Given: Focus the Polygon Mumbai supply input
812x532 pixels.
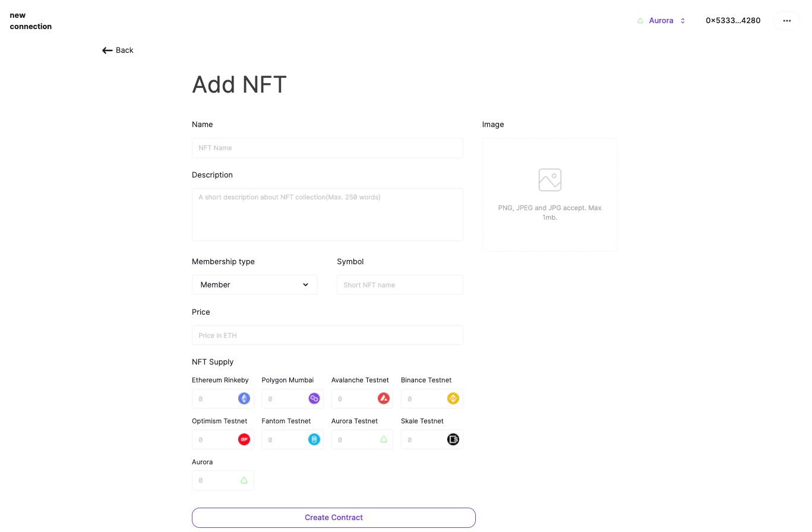Looking at the screenshot, I should click(x=292, y=398).
